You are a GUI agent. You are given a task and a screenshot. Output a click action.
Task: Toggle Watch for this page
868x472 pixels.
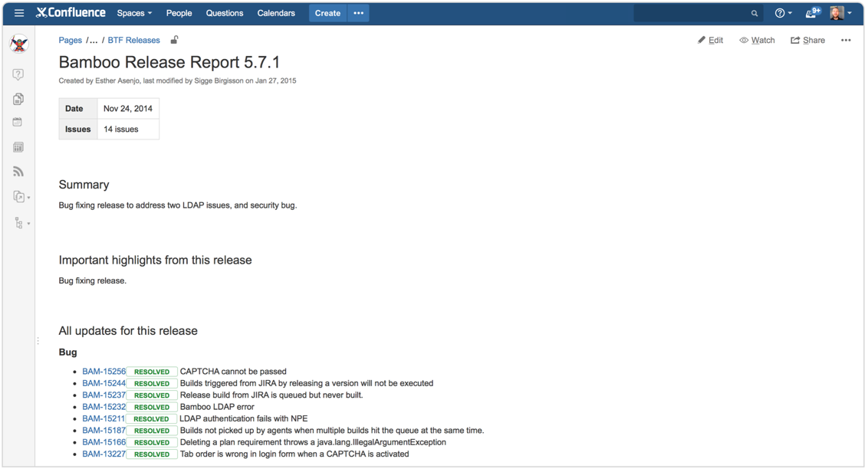757,40
